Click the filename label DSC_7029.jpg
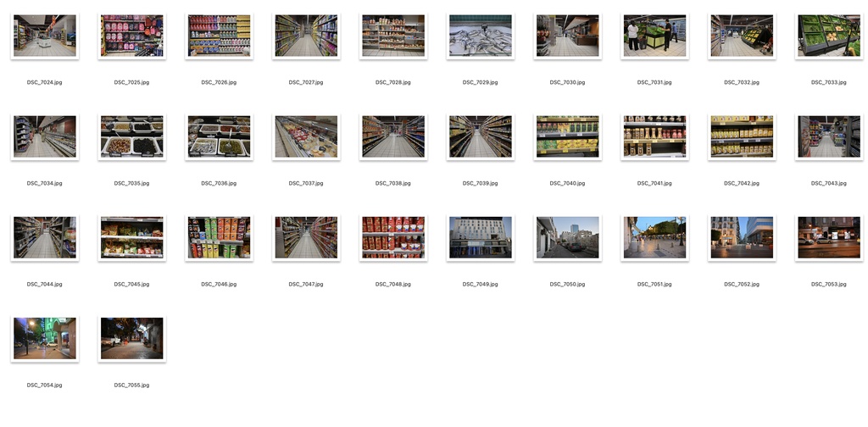This screenshot has width=868, height=427. click(x=481, y=82)
